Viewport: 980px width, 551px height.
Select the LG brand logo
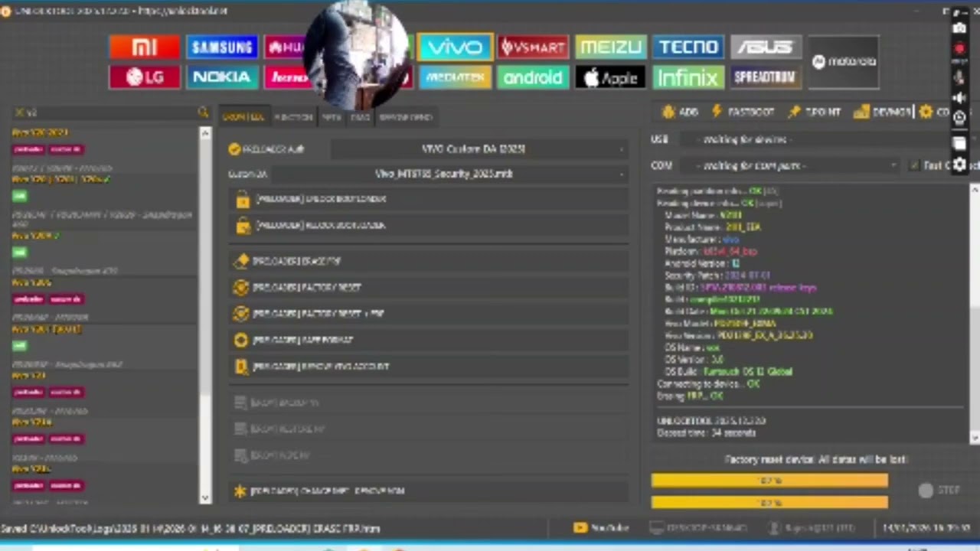[x=144, y=77]
